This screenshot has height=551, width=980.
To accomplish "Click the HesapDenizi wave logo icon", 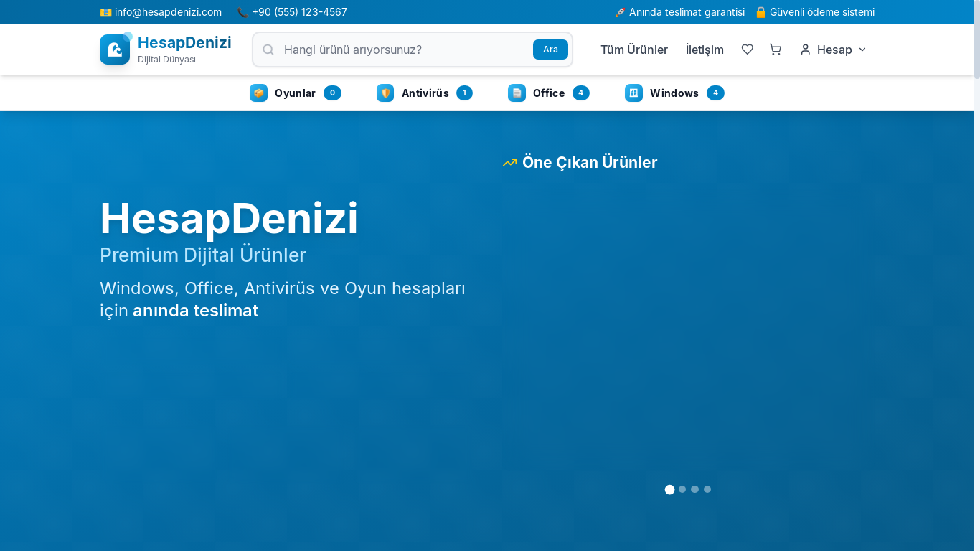I will click(115, 50).
